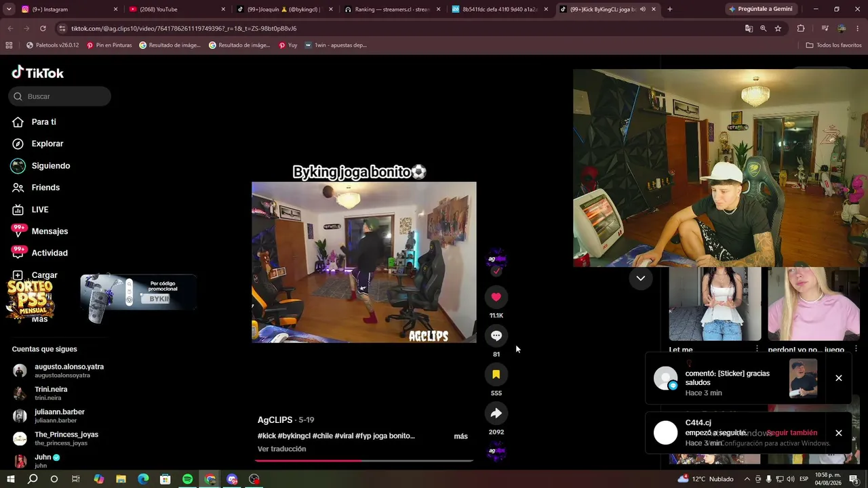Viewport: 868px width, 488px height.
Task: Click 'Seguir también' to follow back
Action: (791, 432)
